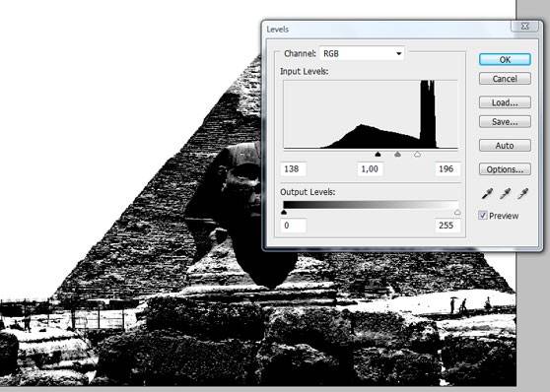Click the output black slider triangle
This screenshot has width=550, height=392.
pyautogui.click(x=284, y=212)
